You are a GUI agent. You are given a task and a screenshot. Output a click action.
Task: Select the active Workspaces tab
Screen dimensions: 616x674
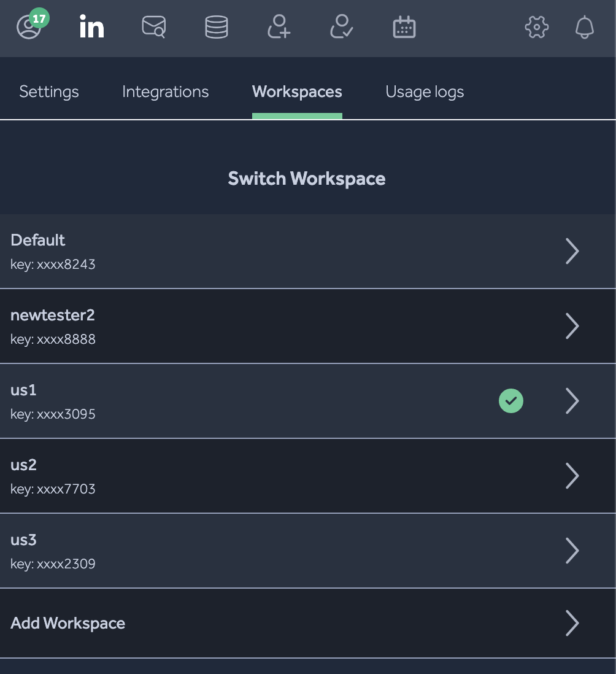(297, 92)
